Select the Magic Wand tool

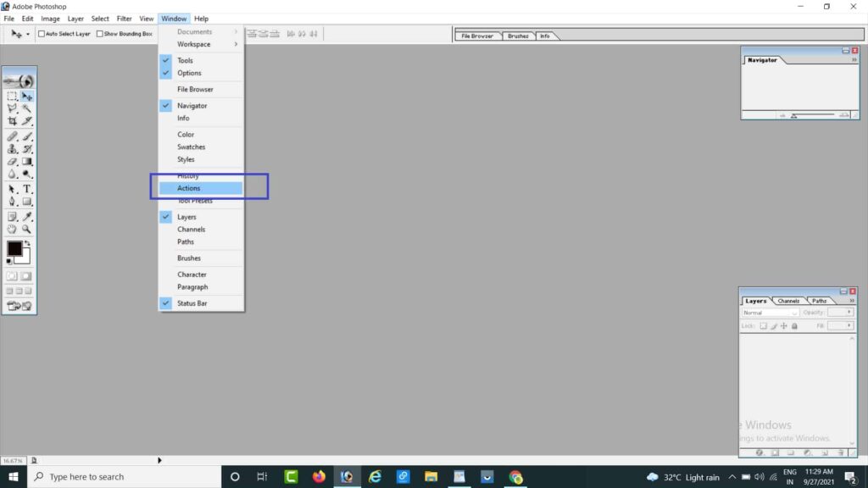click(27, 109)
